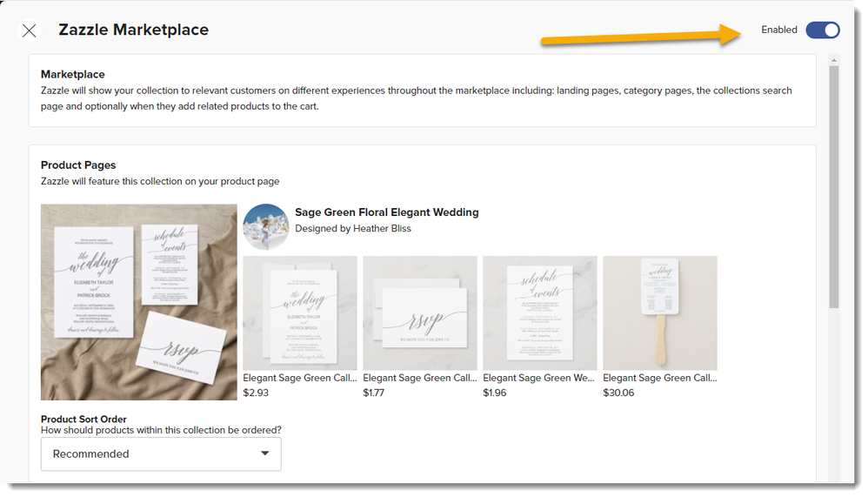
Task: Click the $30.06 product name link
Action: tap(660, 378)
